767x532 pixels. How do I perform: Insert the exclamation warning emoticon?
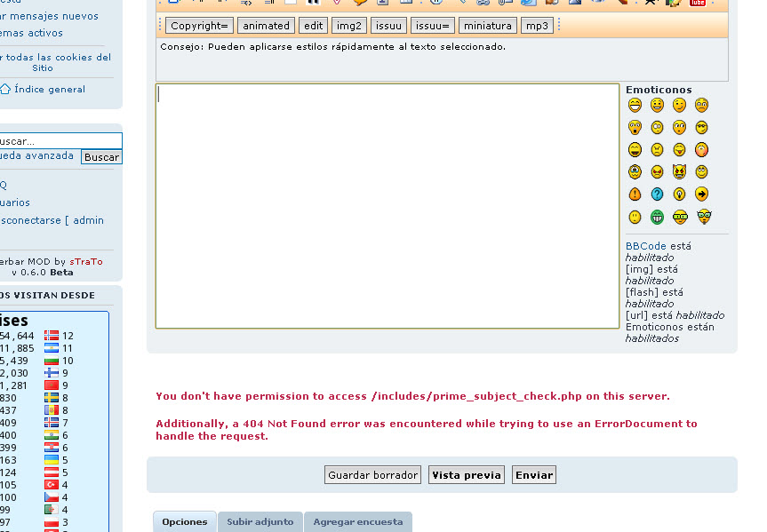coord(635,194)
